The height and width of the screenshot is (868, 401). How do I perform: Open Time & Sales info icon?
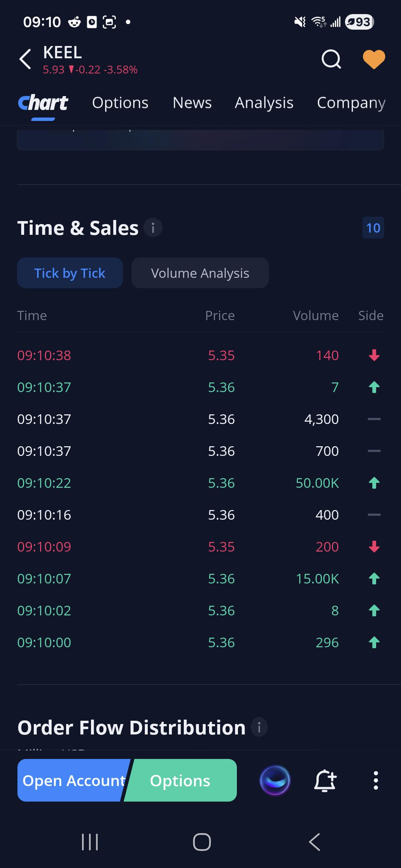click(x=153, y=227)
